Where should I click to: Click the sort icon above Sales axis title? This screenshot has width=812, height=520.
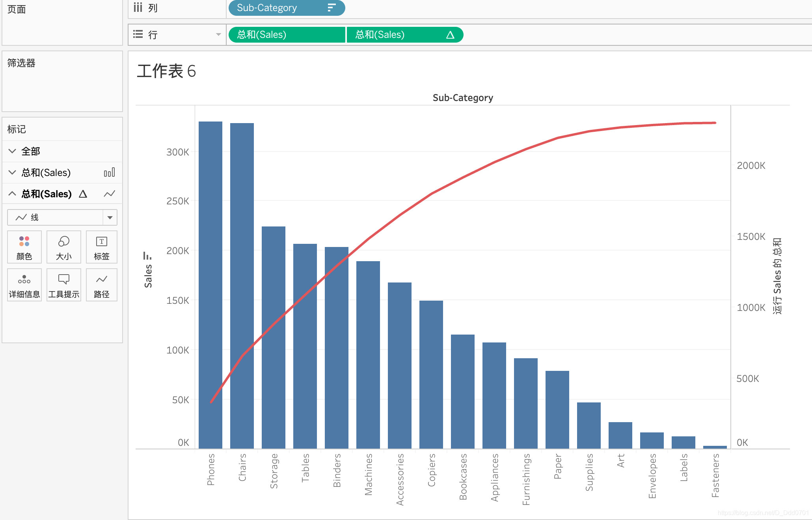coord(147,256)
